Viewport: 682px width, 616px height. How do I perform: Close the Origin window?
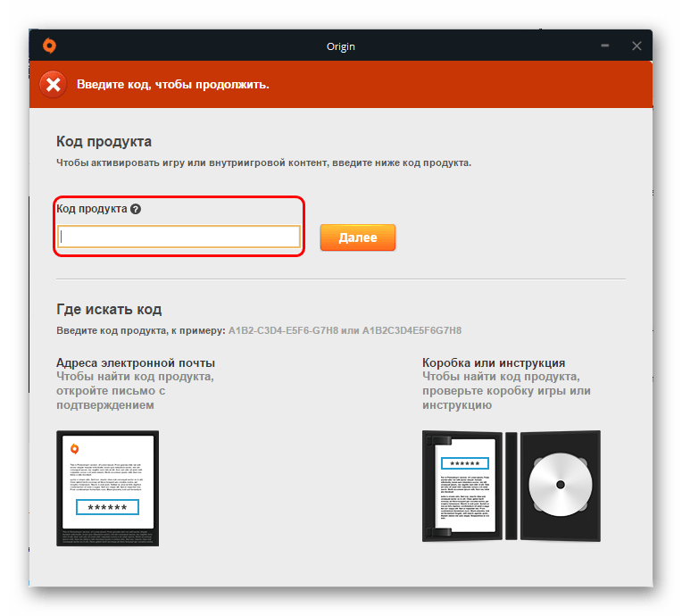636,46
